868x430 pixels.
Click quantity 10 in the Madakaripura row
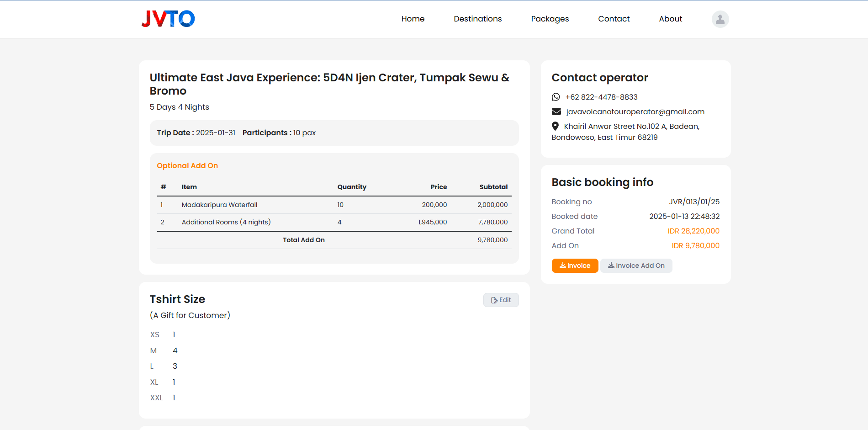pyautogui.click(x=340, y=205)
